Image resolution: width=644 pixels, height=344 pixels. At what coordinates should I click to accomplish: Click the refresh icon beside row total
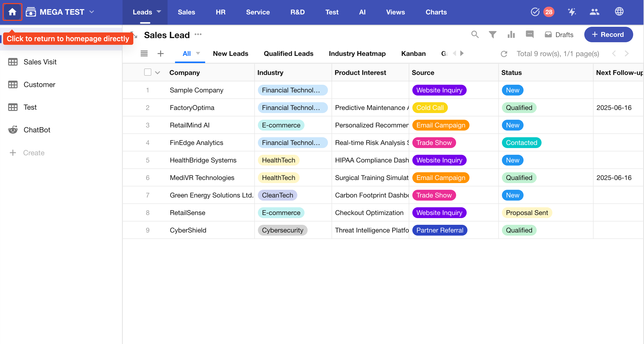pos(504,54)
